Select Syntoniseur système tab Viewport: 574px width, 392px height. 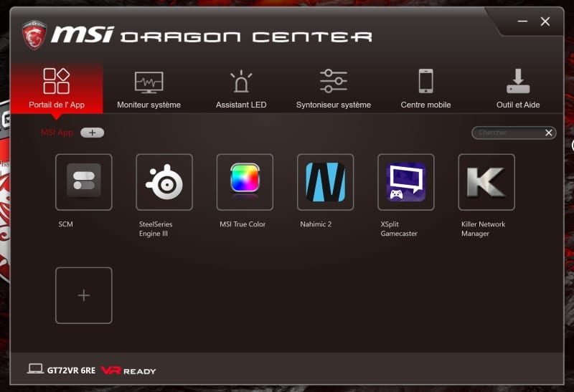[334, 87]
